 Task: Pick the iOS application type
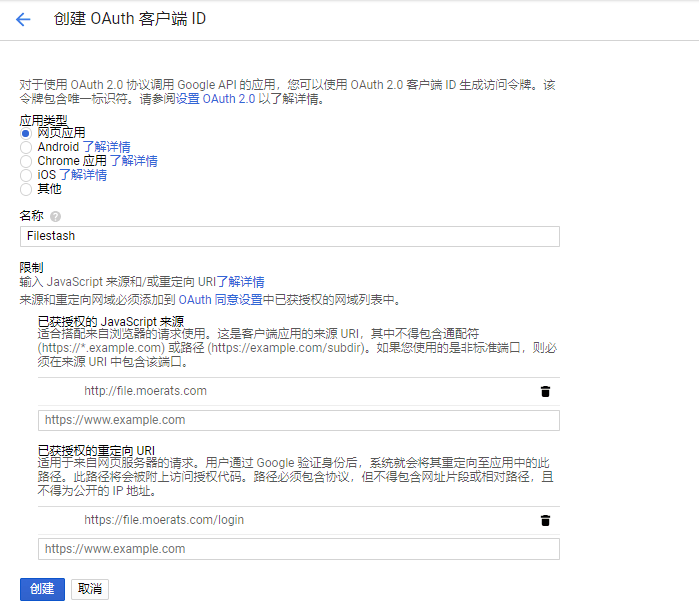26,175
